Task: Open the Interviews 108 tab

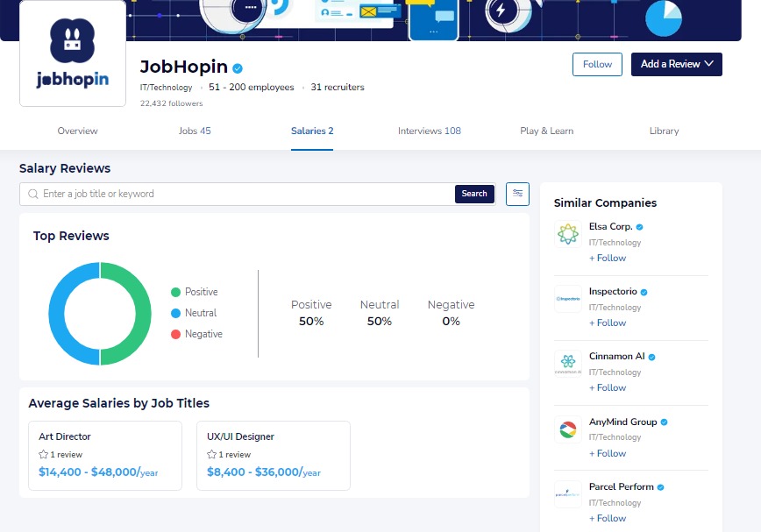Action: [x=430, y=131]
